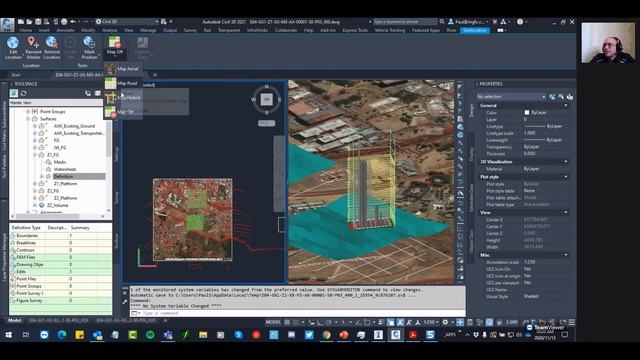The width and height of the screenshot is (640, 360).
Task: Expand the AIW_Existing_Ground surface node
Action: pos(35,126)
